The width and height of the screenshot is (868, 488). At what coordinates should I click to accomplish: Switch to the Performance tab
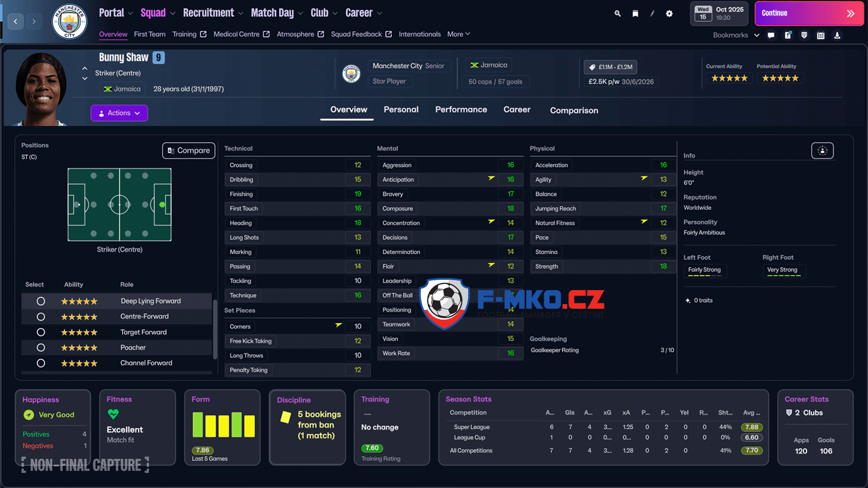pyautogui.click(x=461, y=110)
